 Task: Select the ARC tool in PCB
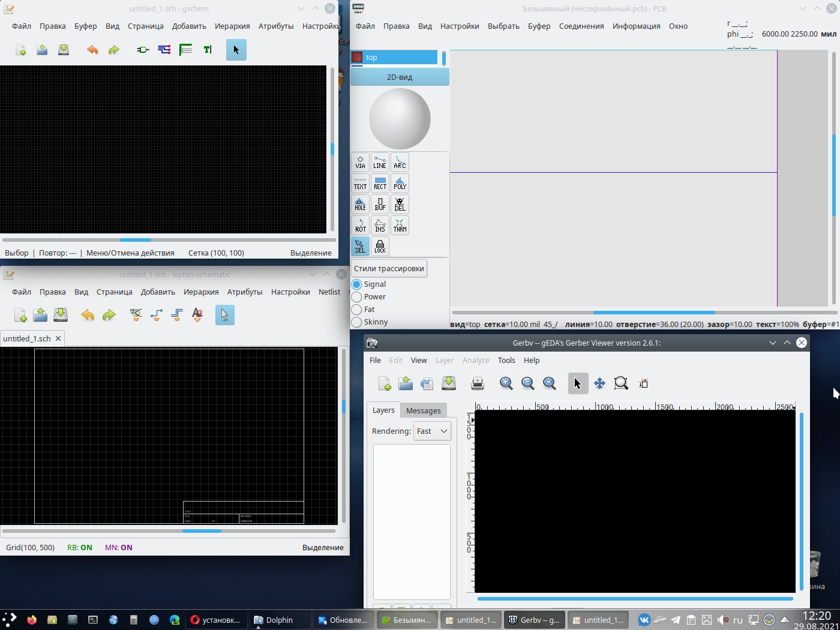pos(400,163)
